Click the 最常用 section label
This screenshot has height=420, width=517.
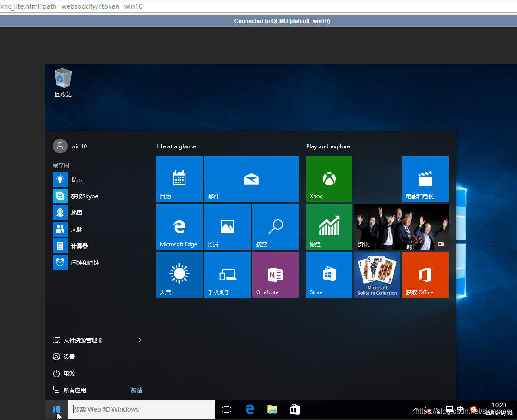[61, 165]
